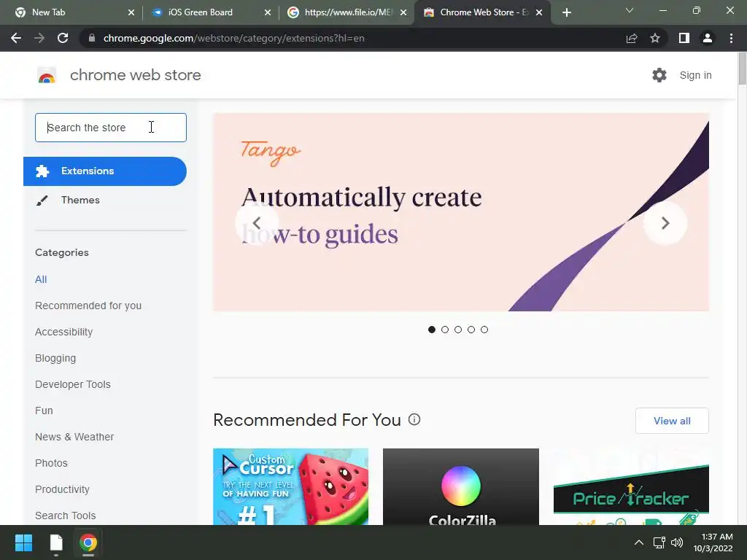Click the volume speaker icon
Screen dimensions: 747x560
pos(676,542)
